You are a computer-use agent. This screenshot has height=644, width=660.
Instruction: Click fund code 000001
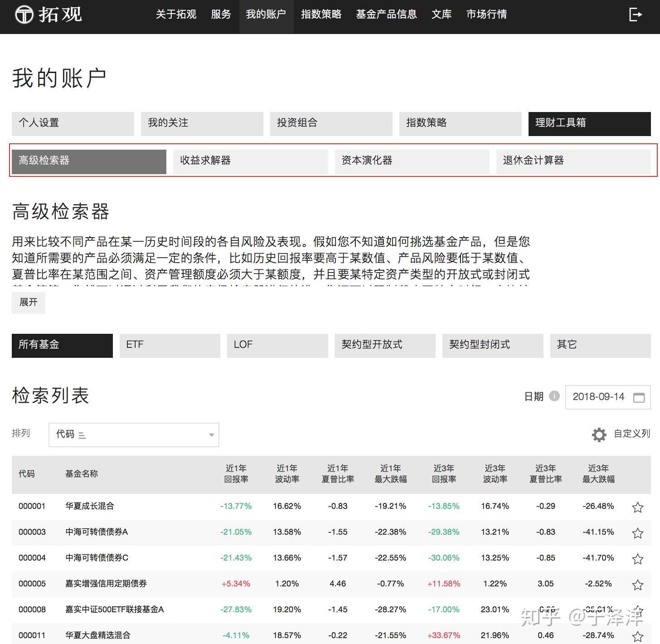click(32, 506)
